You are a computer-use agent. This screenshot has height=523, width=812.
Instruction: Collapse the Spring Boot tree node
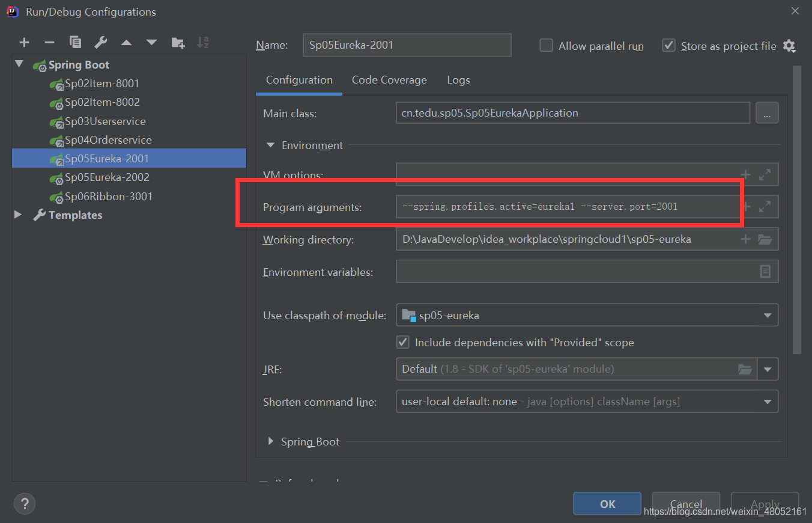point(19,64)
